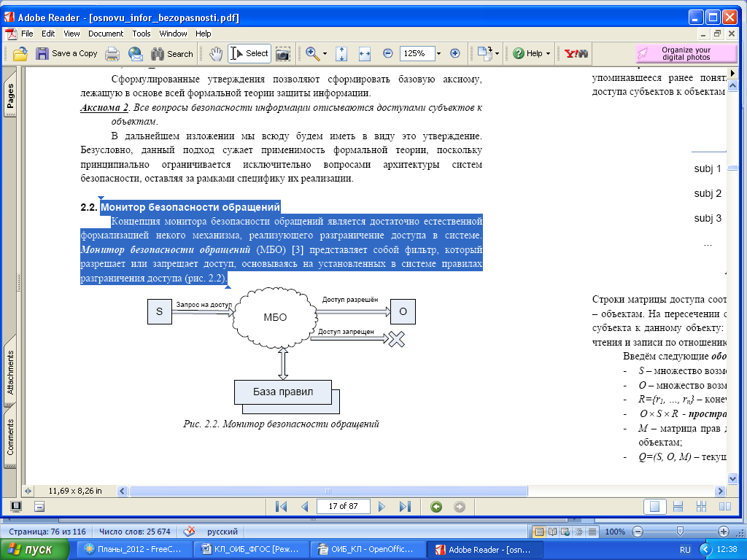The width and height of the screenshot is (747, 560).
Task: Click the Word zoom slider handle
Action: (680, 532)
